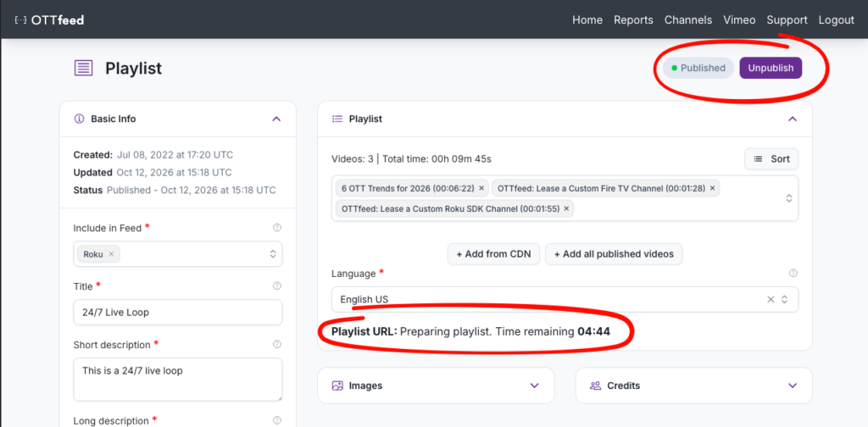Click the Unpublish button
This screenshot has height=427, width=868.
[771, 68]
